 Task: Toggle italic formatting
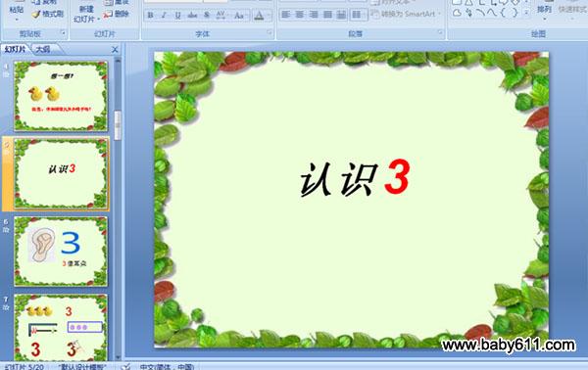164,16
